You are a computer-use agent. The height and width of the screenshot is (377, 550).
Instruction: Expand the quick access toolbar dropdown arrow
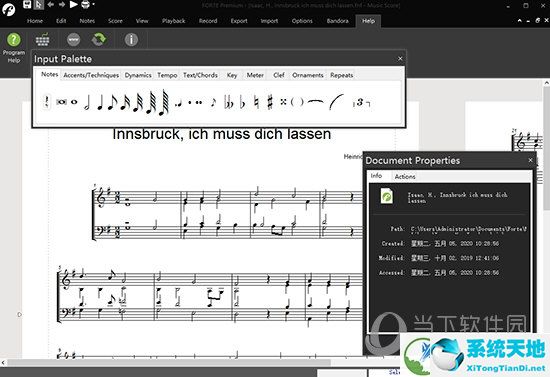(x=94, y=5)
